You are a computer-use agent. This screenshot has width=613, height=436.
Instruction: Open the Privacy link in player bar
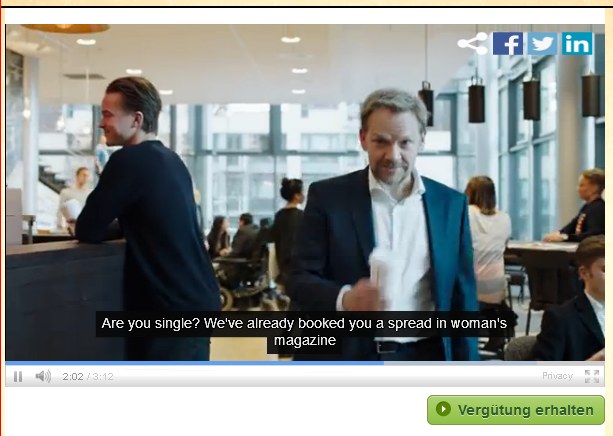[557, 376]
